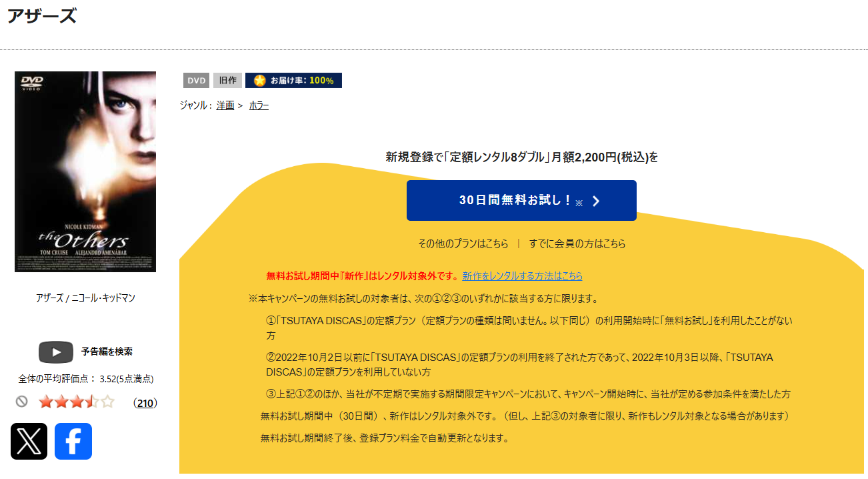Rate using the star rating row
Screen dimensions: 868x479
pyautogui.click(x=76, y=402)
